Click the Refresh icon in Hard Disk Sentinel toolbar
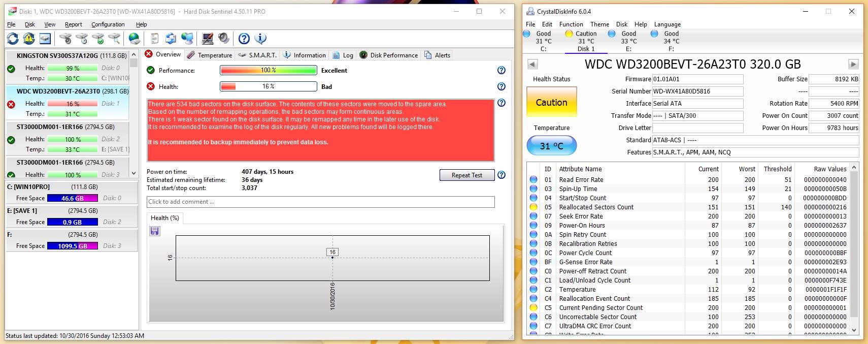Screen dimensions: 868x344 13,39
